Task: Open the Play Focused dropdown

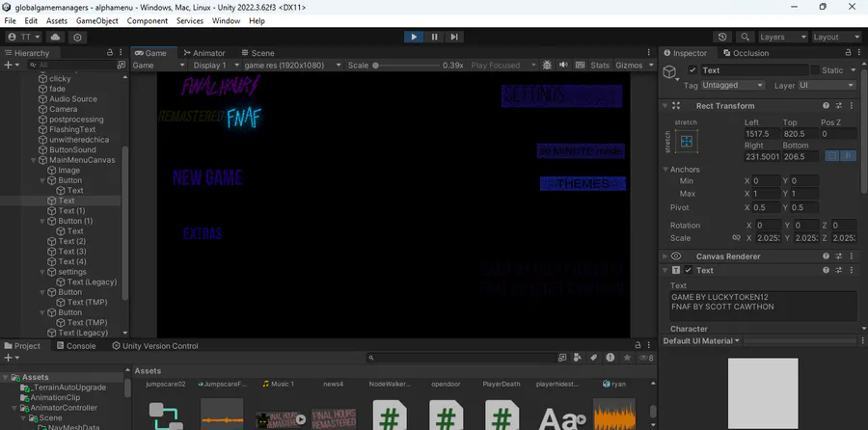Action: (x=503, y=66)
